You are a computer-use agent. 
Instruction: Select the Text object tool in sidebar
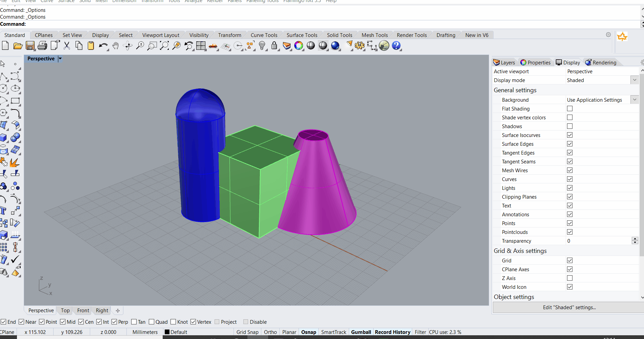[3, 211]
